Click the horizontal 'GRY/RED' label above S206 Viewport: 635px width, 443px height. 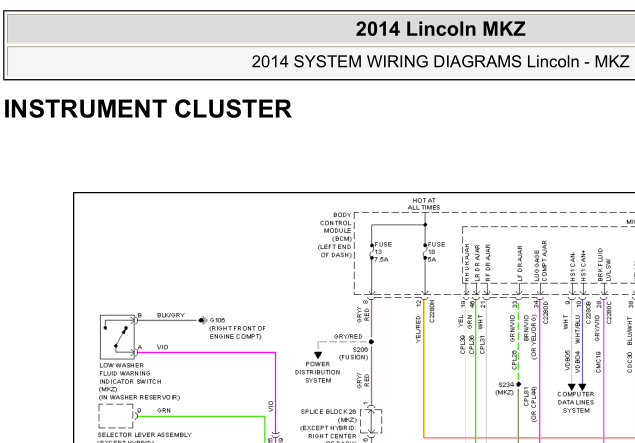click(x=348, y=337)
